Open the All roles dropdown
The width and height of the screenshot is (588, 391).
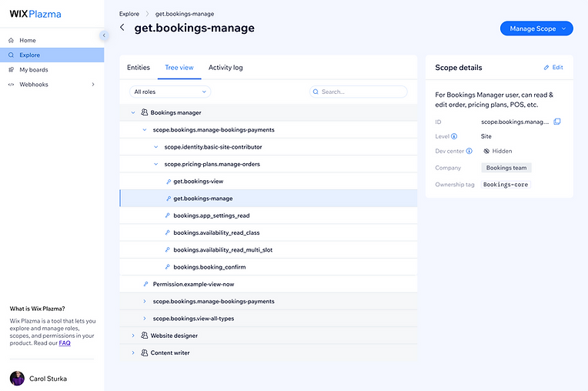(x=170, y=92)
